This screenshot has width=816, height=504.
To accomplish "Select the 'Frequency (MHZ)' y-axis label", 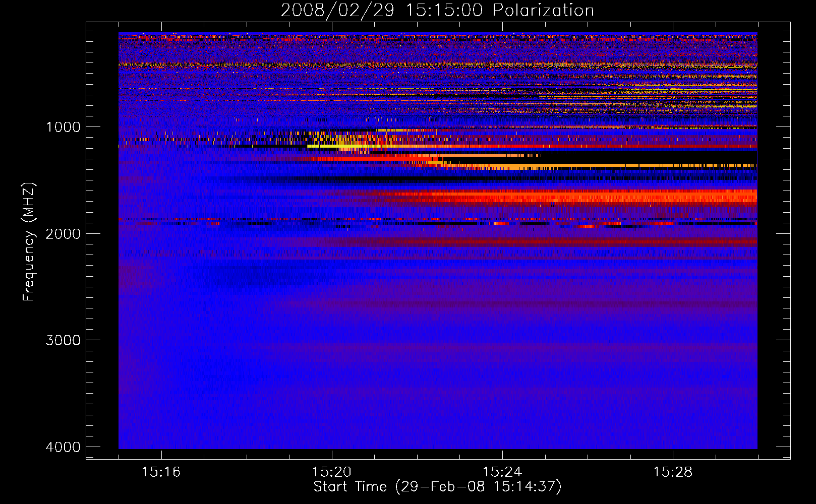I will 29,242.
